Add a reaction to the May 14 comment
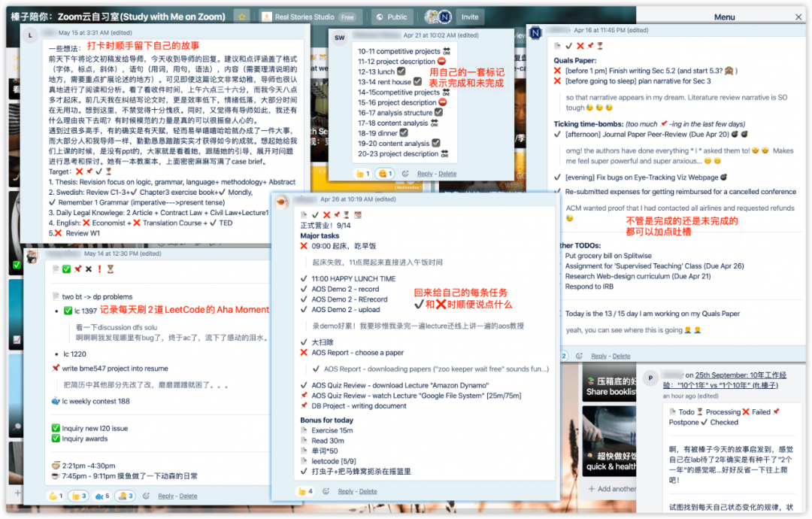Viewport: 812px width, 519px height. tap(147, 496)
